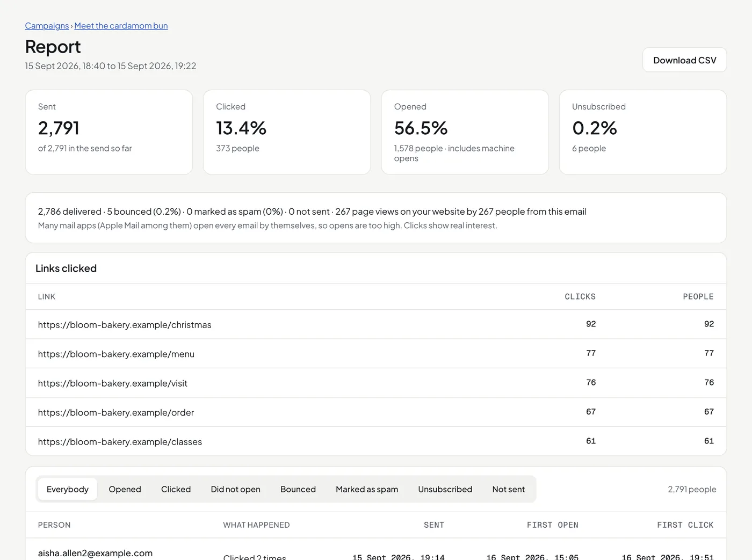Screen dimensions: 752x560
Task: Show the Clicked recipients tab
Action: pos(176,489)
